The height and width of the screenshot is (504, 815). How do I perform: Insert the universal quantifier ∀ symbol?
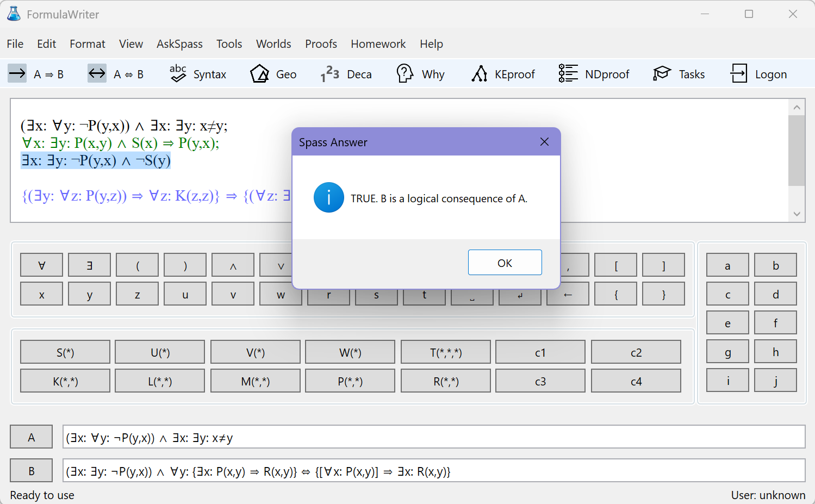tap(42, 265)
